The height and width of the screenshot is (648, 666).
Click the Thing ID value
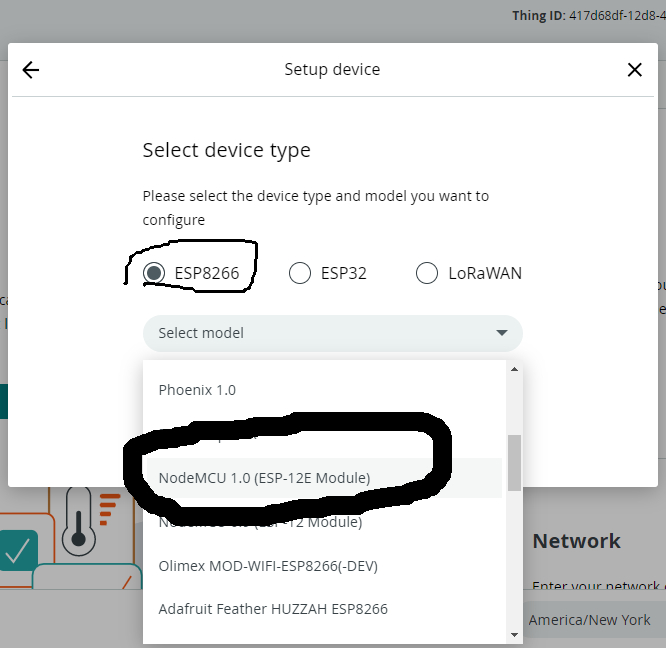(617, 16)
